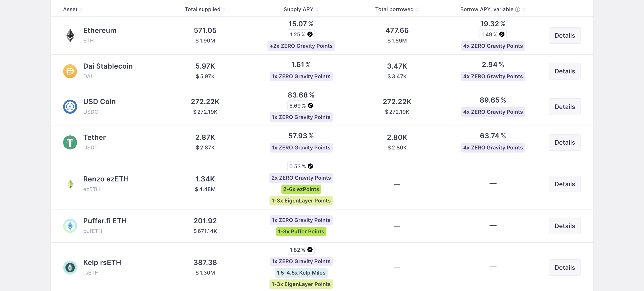This screenshot has height=291, width=644.
Task: Open Details for USD Coin
Action: 565,107
